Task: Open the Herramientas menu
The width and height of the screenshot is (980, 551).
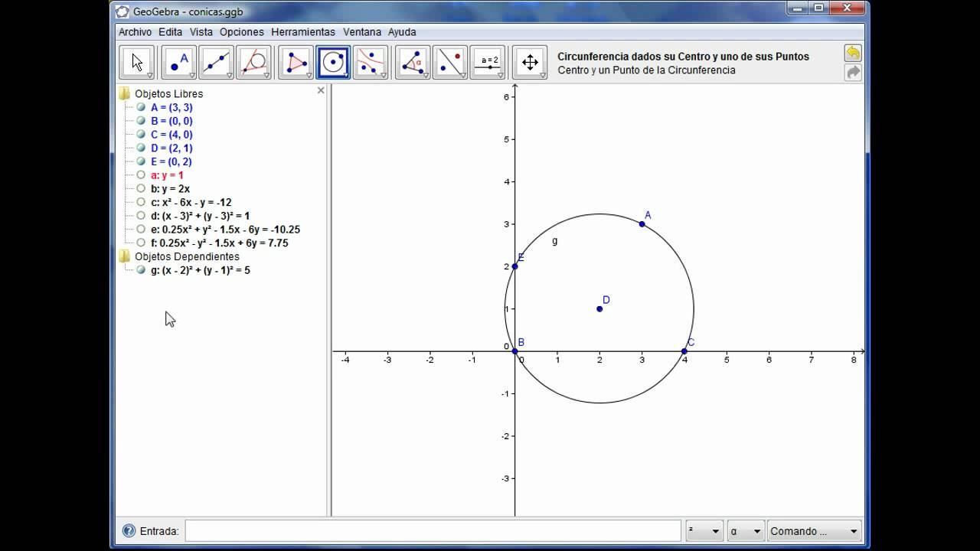Action: (303, 32)
